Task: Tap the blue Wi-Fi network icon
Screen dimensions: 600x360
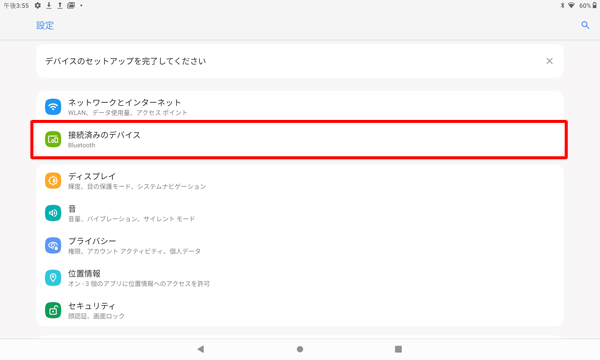Action: tap(53, 107)
